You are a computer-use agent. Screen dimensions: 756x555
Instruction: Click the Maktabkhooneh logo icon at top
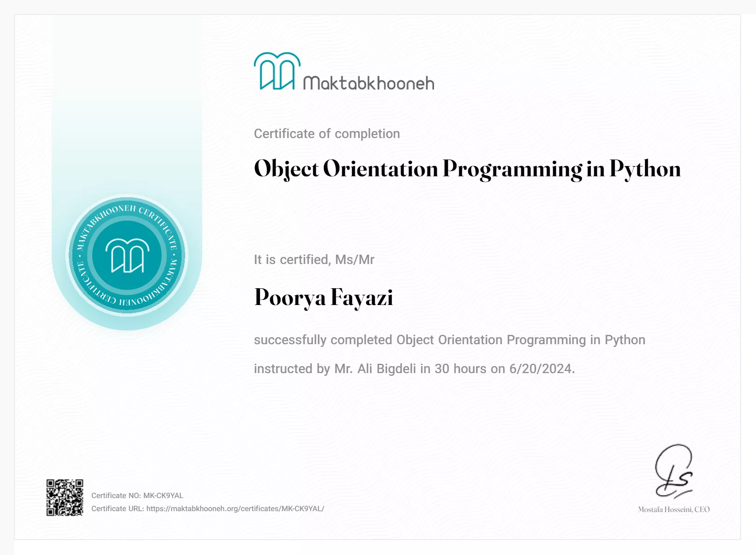(277, 71)
